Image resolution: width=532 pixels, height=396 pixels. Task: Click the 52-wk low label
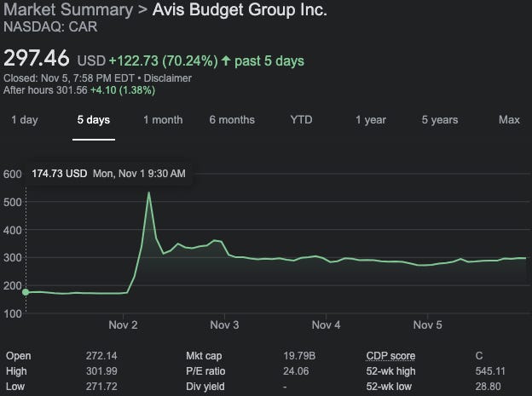point(389,386)
